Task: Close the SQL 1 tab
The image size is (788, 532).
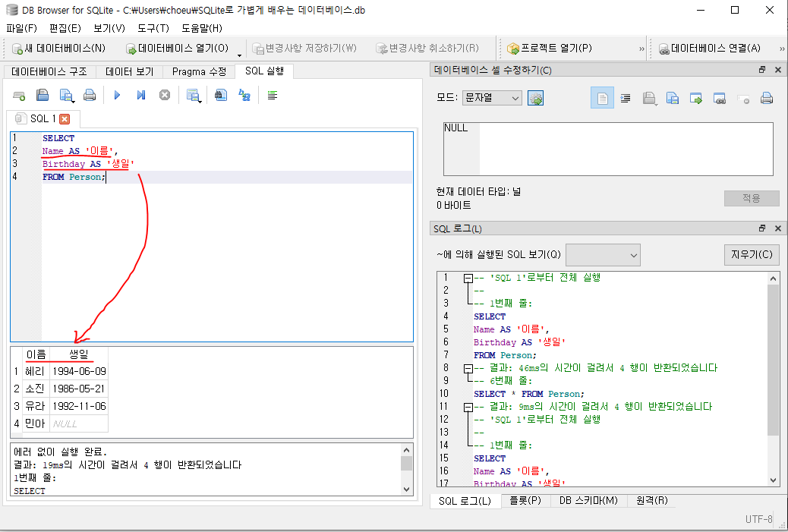Action: pos(65,119)
